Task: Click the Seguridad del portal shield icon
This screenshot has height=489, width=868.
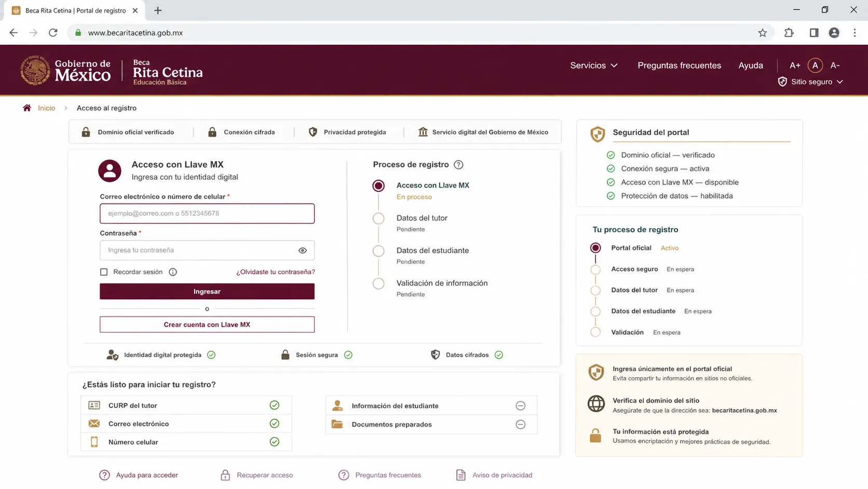Action: click(x=598, y=134)
